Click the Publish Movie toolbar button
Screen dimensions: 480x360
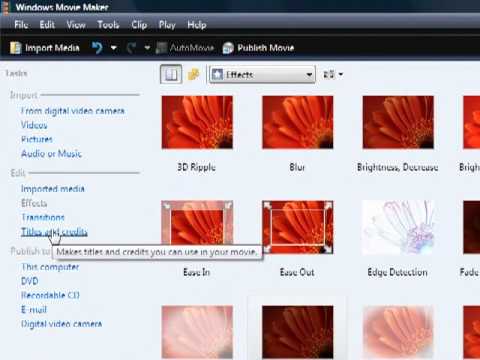258,48
